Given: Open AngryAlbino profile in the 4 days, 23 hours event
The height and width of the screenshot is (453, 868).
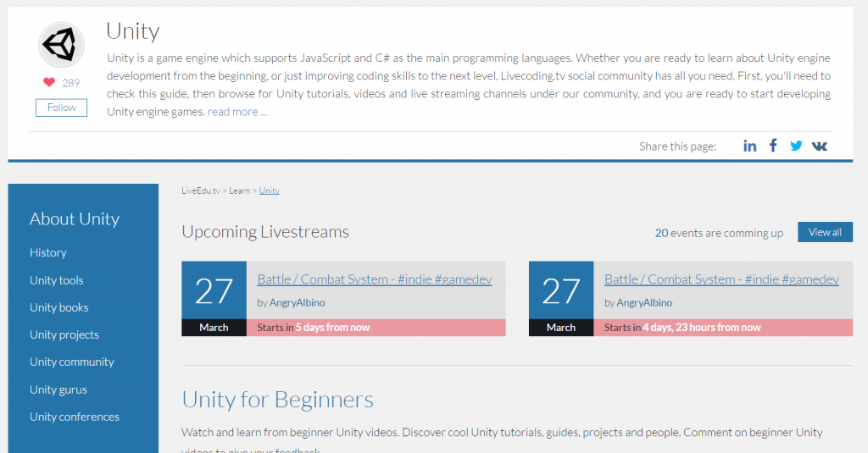Looking at the screenshot, I should pos(644,302).
